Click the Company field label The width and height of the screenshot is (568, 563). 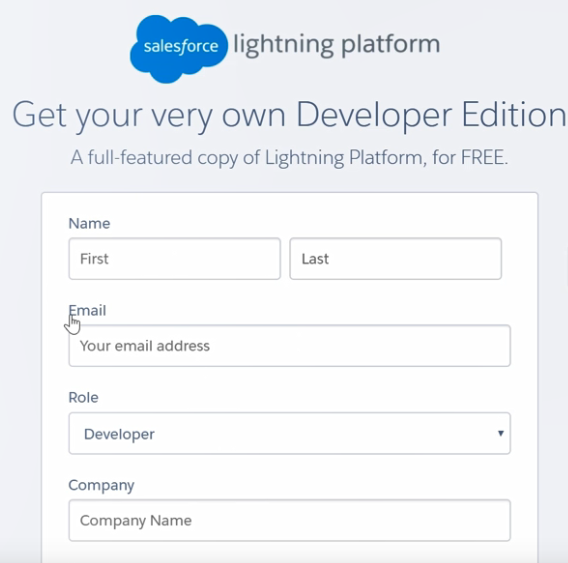click(x=101, y=485)
